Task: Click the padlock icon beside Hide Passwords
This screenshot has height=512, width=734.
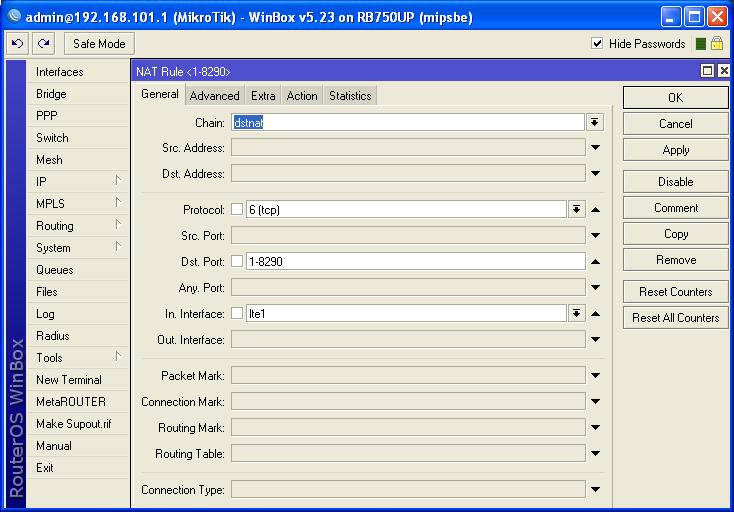Action: tap(717, 44)
